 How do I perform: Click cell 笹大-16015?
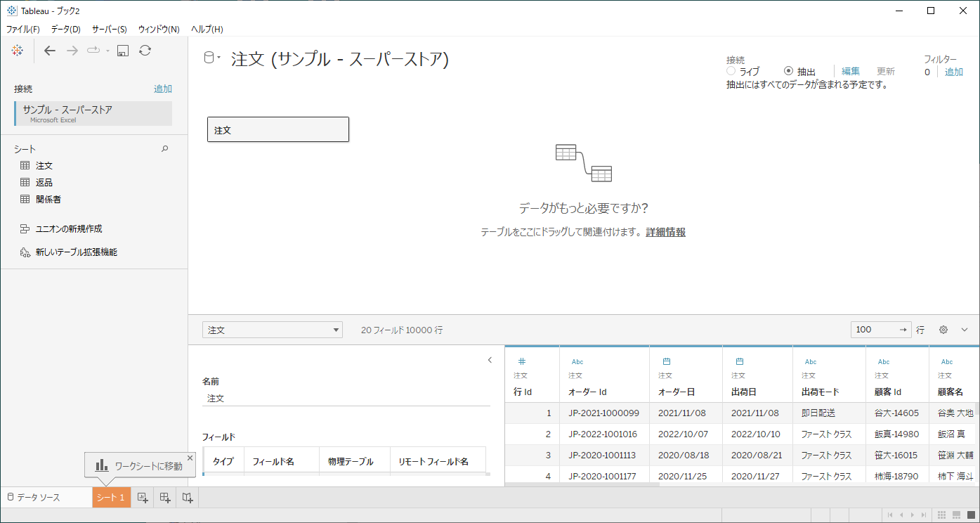[896, 456]
